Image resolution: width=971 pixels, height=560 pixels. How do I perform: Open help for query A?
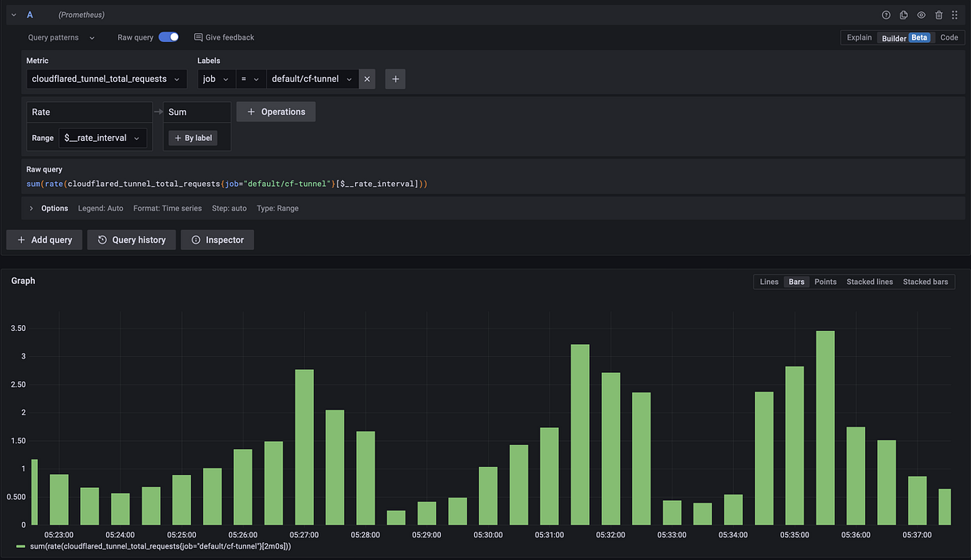(x=886, y=15)
